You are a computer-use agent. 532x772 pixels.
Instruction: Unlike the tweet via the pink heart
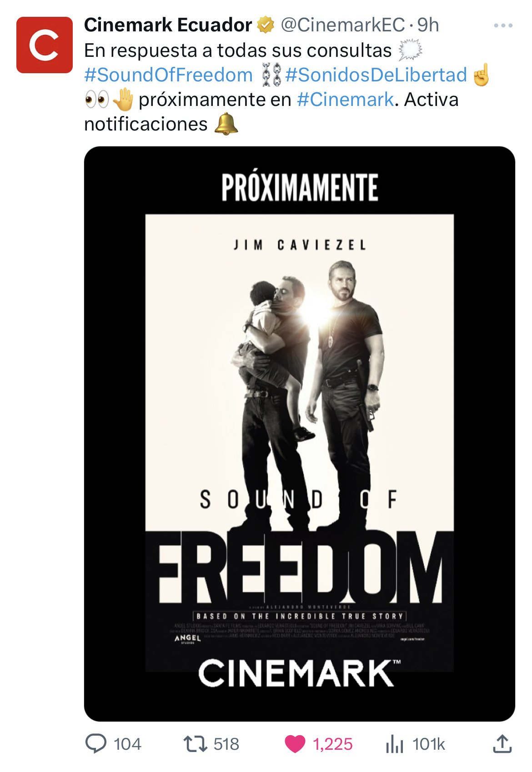tap(295, 744)
